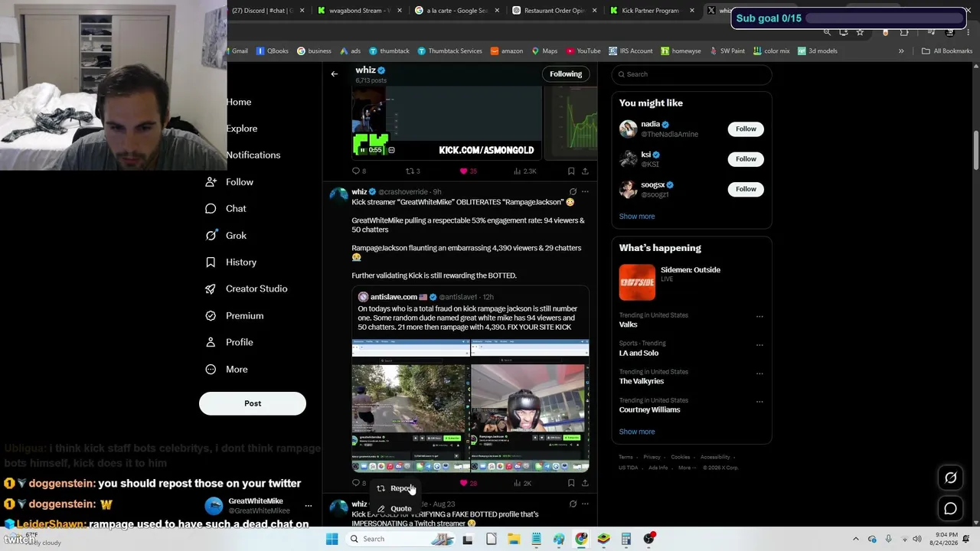Viewport: 980px width, 551px height.
Task: Follow ksi from You might like
Action: pyautogui.click(x=746, y=159)
